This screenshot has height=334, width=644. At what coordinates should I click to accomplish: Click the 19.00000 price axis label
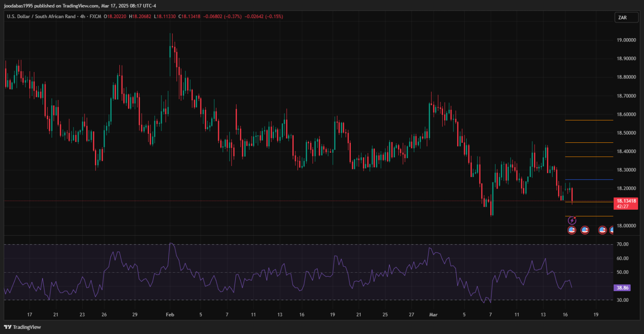pos(626,40)
